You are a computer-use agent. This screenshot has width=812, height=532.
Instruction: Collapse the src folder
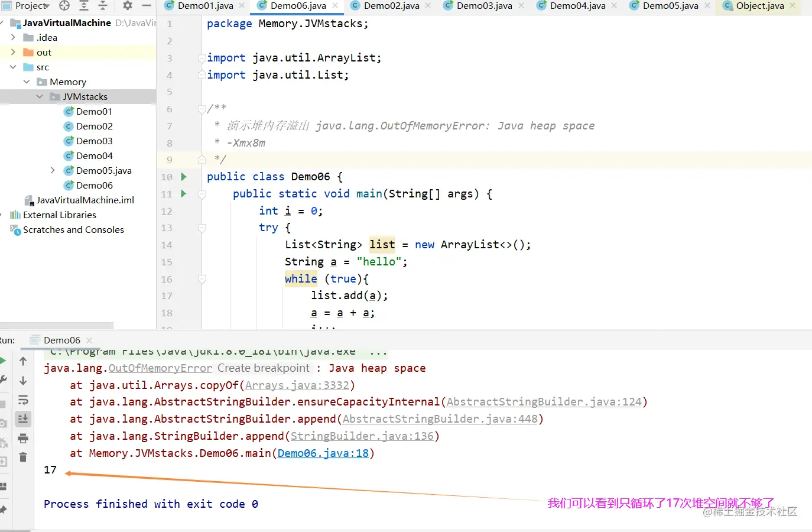(13, 67)
